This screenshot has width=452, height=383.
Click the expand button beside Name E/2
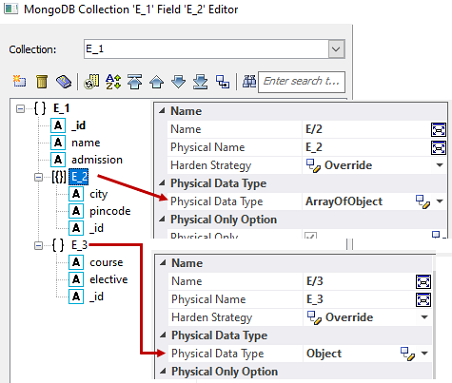(x=438, y=129)
